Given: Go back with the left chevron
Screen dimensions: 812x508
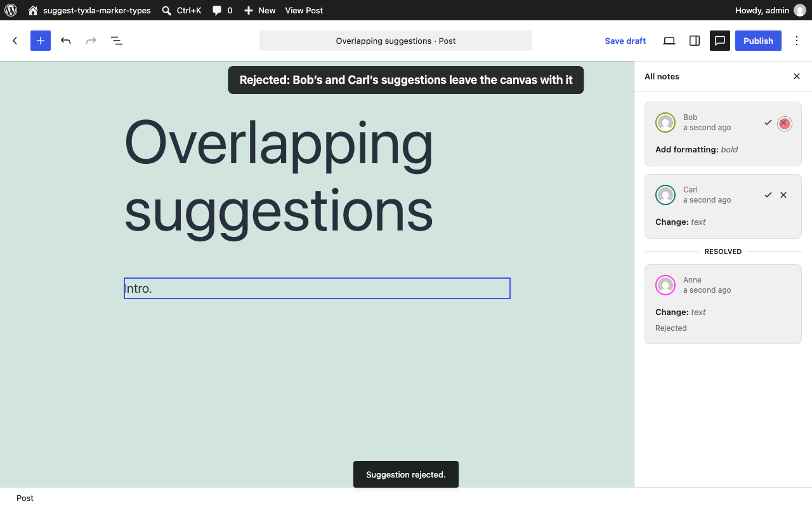Looking at the screenshot, I should [x=15, y=41].
